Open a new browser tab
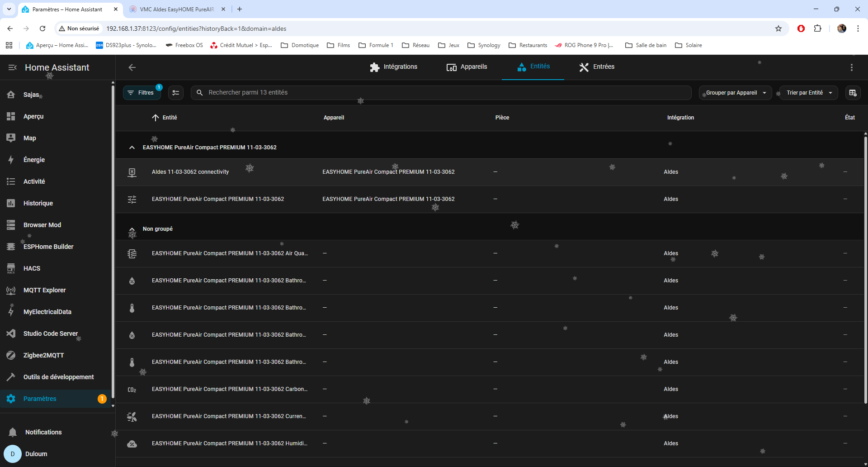 point(240,9)
